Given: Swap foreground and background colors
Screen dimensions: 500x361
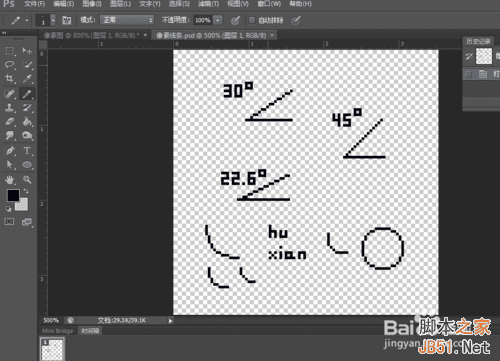Looking at the screenshot, I should tap(26, 191).
